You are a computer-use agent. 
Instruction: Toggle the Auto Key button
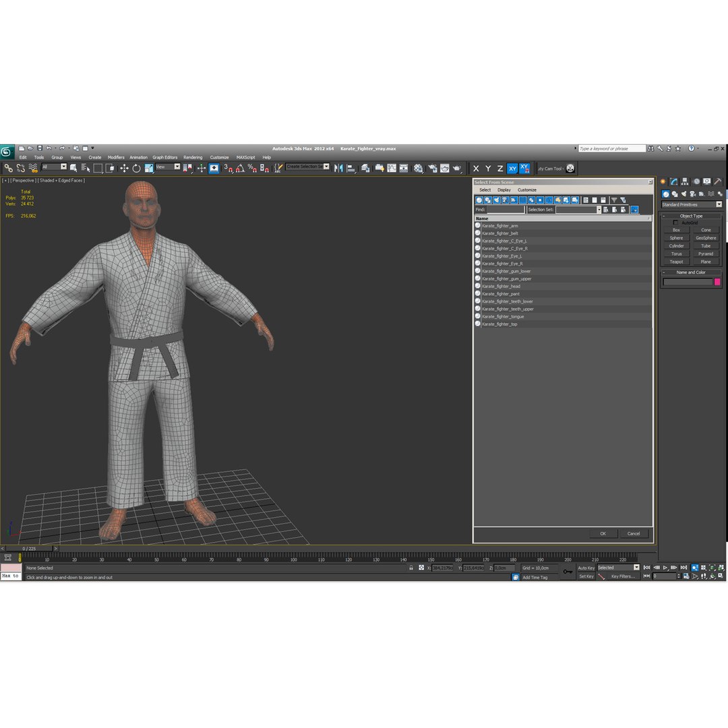(x=586, y=568)
